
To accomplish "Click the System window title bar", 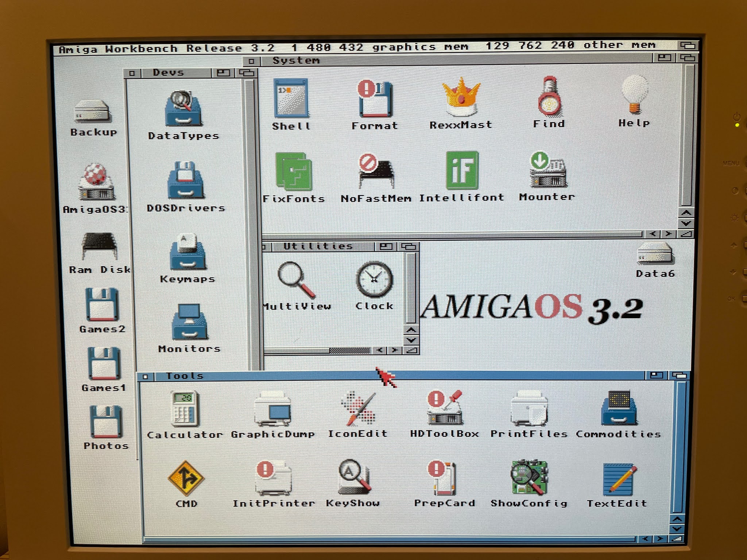I will coord(456,59).
